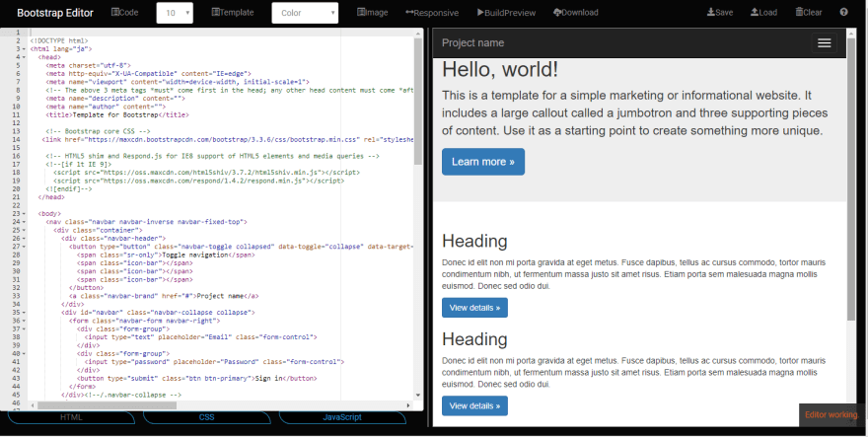Click the Learn more button

tap(483, 162)
